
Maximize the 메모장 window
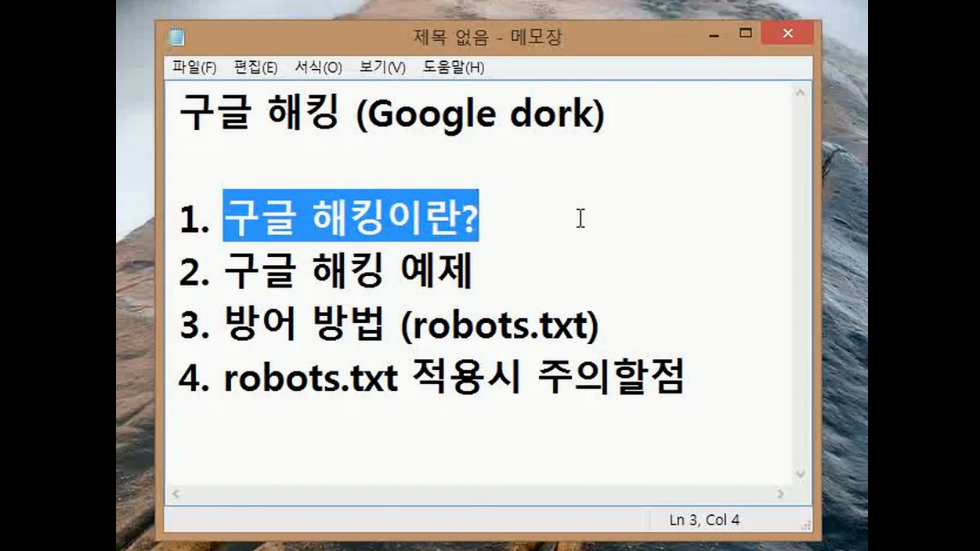[746, 34]
